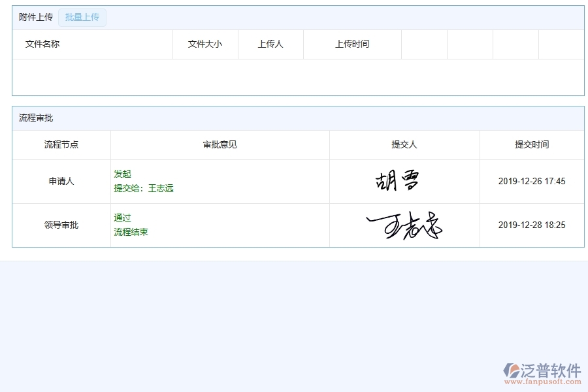Screen dimensions: 588x392
Task: Select the 申请人 row in approval table
Action: tap(62, 181)
